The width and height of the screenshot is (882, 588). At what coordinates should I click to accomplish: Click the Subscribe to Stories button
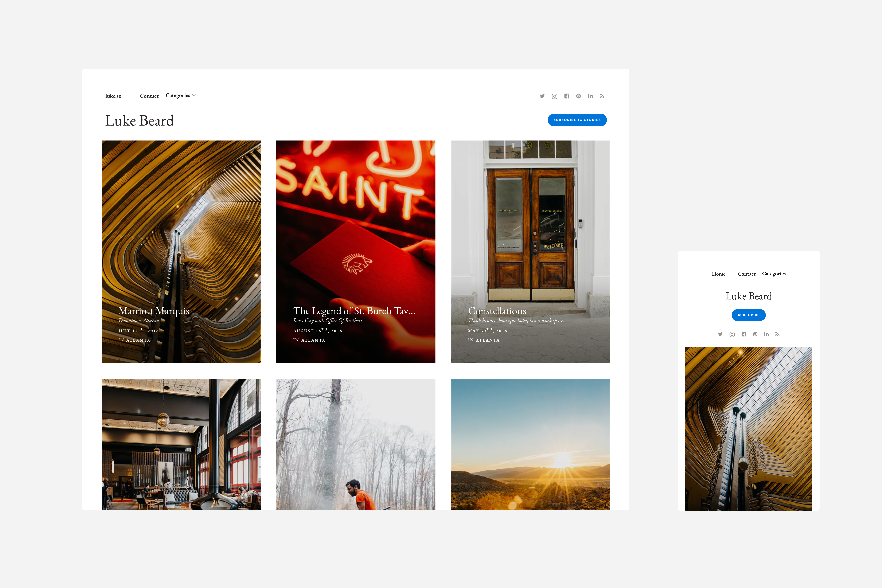[x=577, y=120]
